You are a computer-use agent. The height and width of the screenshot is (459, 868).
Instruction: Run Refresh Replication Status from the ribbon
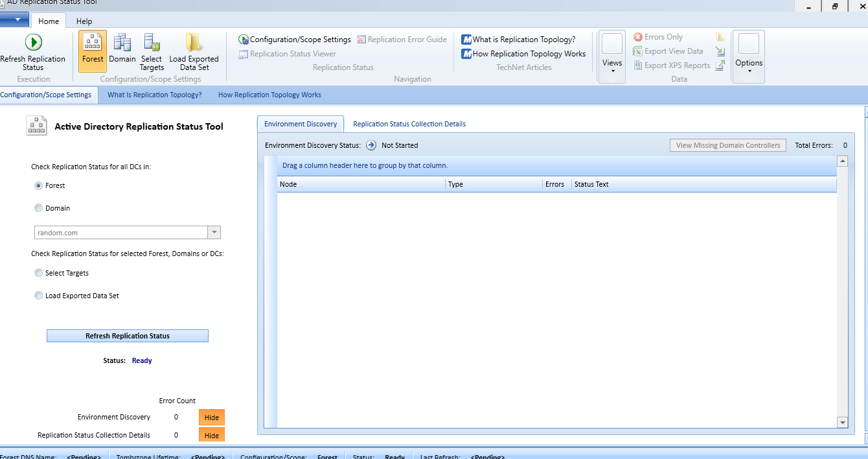pos(33,53)
